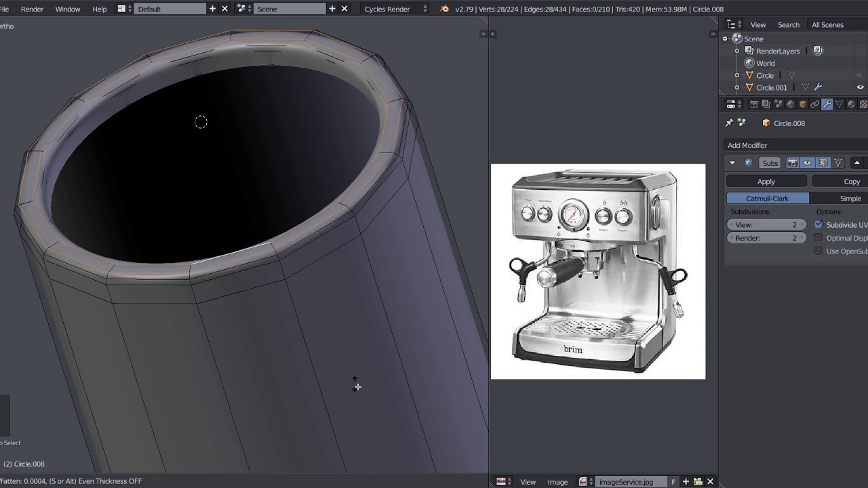Open the image editor Image menu
This screenshot has width=868, height=488.
(x=557, y=482)
